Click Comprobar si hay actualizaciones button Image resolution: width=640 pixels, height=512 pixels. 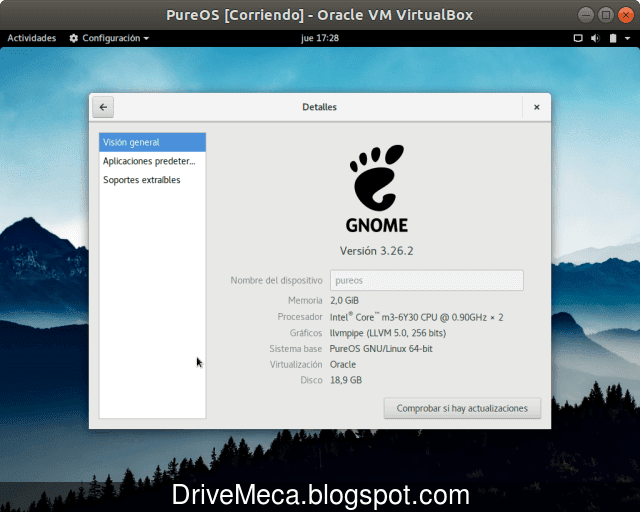462,408
